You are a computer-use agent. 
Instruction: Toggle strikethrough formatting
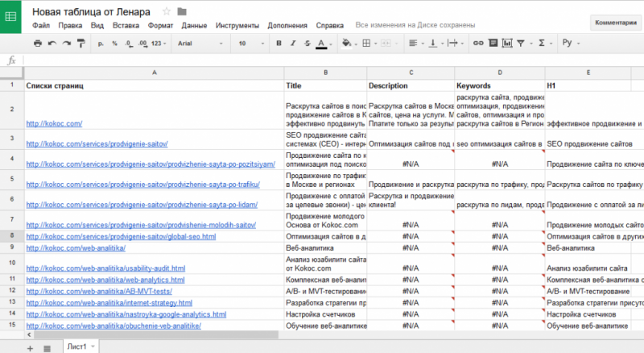[307, 43]
